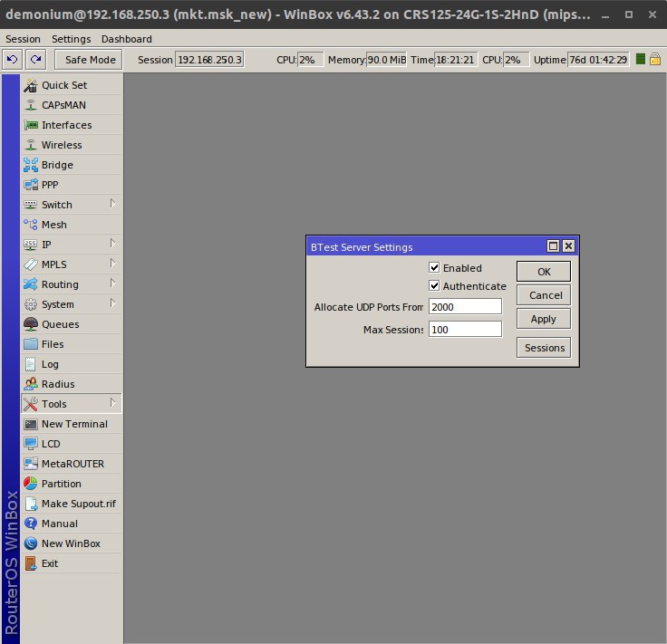Expand the System submenu arrow
Viewport: 667px width, 644px height.
pos(112,303)
